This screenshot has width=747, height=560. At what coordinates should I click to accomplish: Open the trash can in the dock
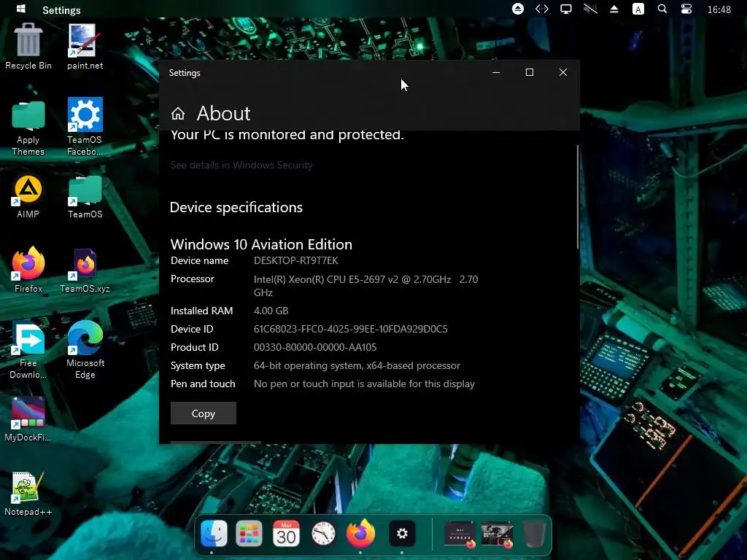pos(533,533)
